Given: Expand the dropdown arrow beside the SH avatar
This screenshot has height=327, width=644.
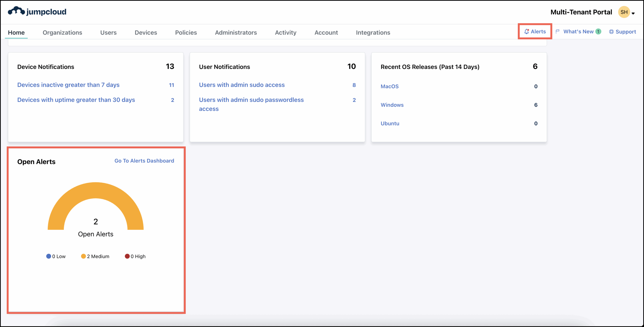Looking at the screenshot, I should (x=633, y=13).
